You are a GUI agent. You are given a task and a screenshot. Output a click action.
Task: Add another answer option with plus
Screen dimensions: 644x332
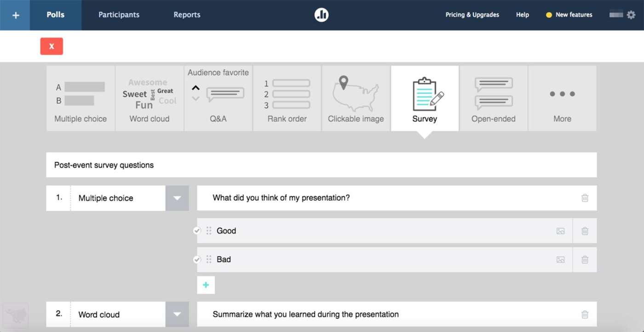206,285
